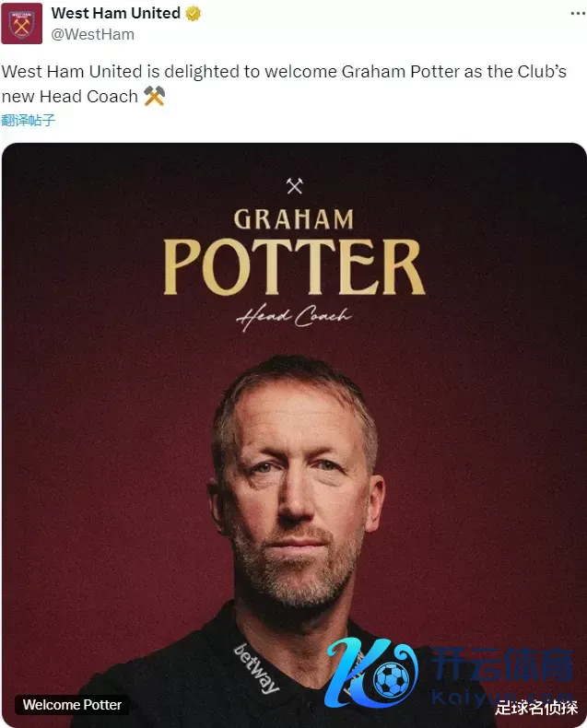Click the 翻译帖子 translate post link
The height and width of the screenshot is (728, 587).
[x=29, y=120]
